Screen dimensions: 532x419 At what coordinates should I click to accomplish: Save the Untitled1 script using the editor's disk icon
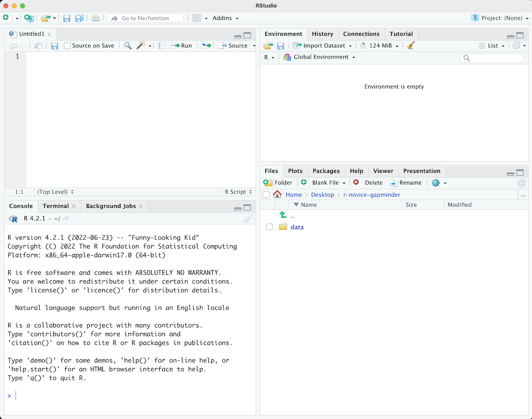click(54, 46)
